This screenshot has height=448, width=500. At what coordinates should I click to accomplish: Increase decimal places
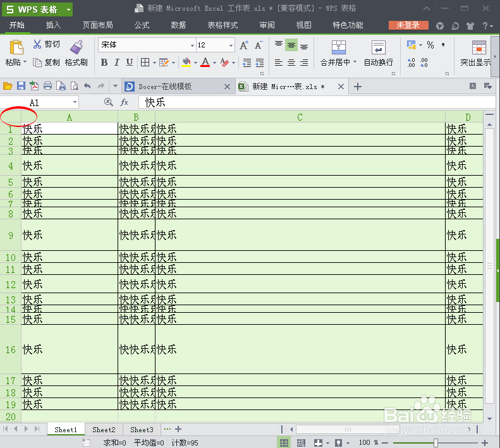click(412, 63)
